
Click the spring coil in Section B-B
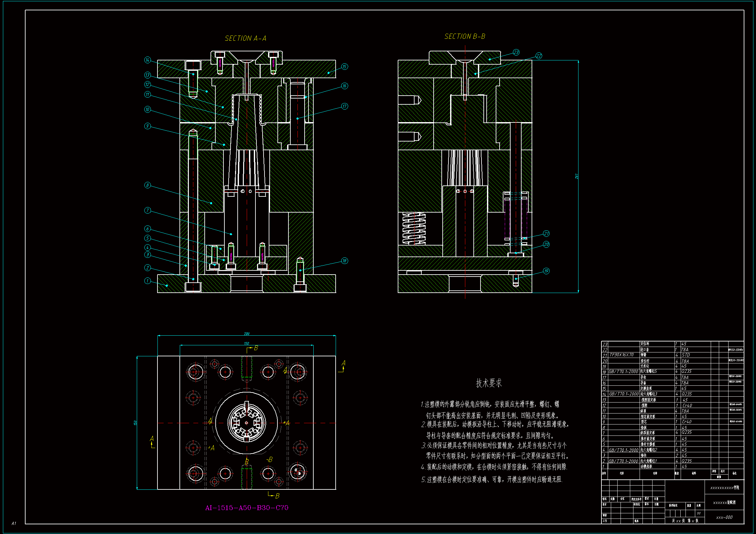click(x=414, y=229)
